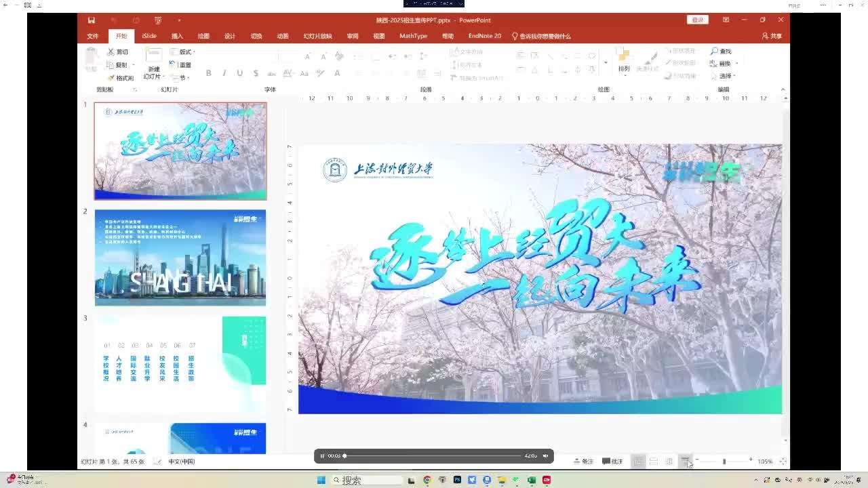868x488 pixels.
Task: Click the zoom in plus button
Action: [751, 461]
